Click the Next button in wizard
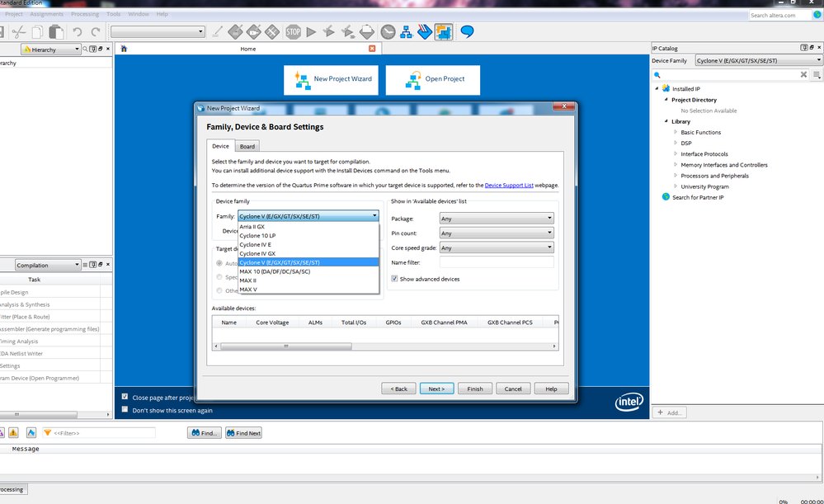 pos(436,389)
